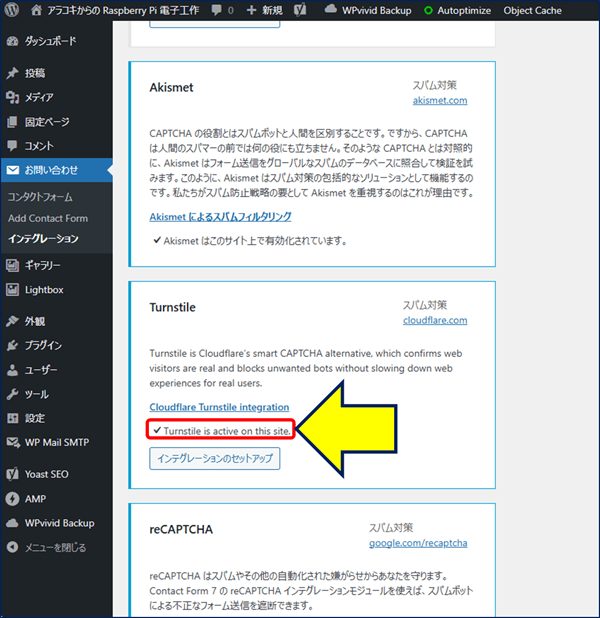This screenshot has width=600, height=618.
Task: Click the AMP lightning bolt icon
Action: tap(12, 499)
